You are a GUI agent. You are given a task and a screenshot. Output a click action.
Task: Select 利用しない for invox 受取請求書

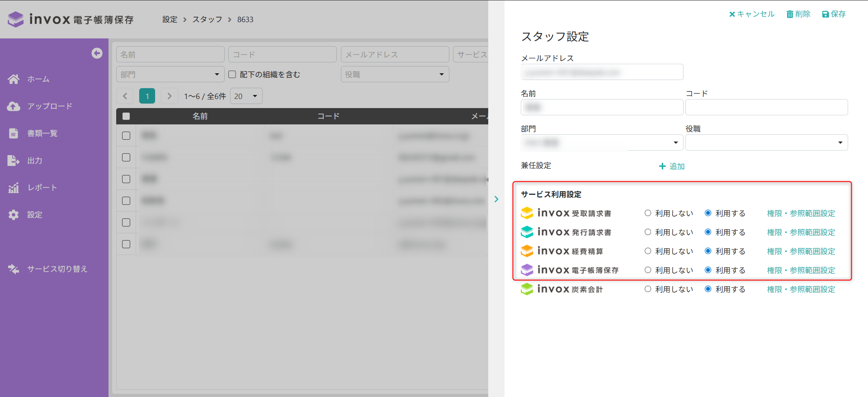648,213
